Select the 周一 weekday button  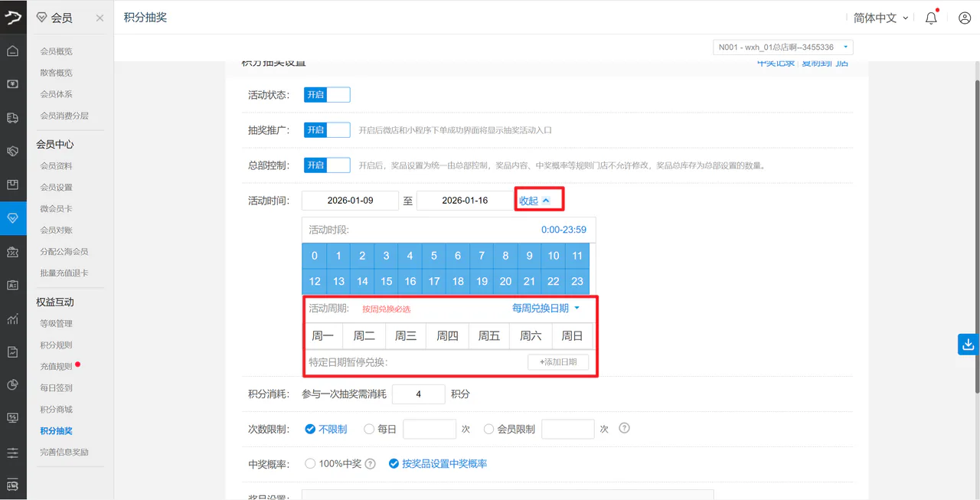323,335
